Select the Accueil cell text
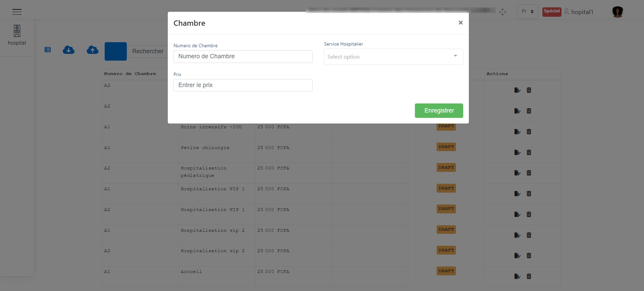The image size is (644, 291). coord(191,272)
